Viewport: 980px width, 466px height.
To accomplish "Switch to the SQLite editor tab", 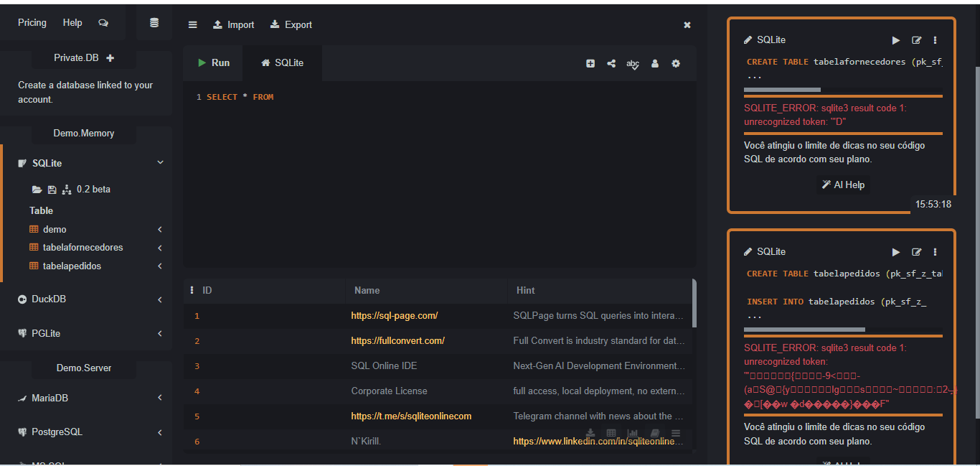I will click(283, 63).
